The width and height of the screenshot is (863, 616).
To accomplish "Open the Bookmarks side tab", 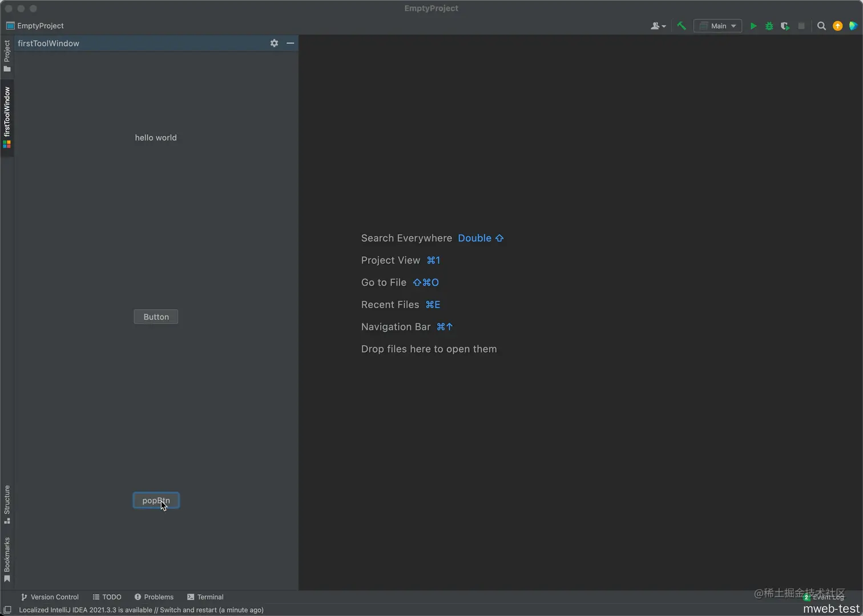I will tap(7, 560).
